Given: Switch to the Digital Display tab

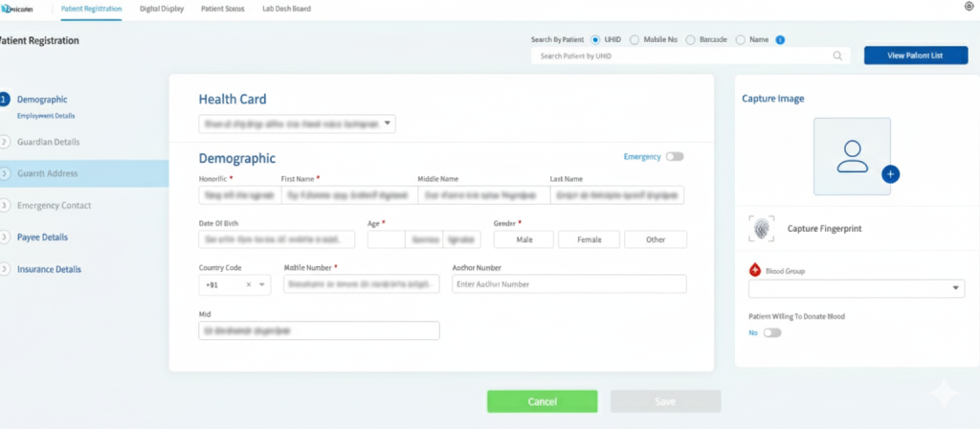Looking at the screenshot, I should [x=161, y=8].
